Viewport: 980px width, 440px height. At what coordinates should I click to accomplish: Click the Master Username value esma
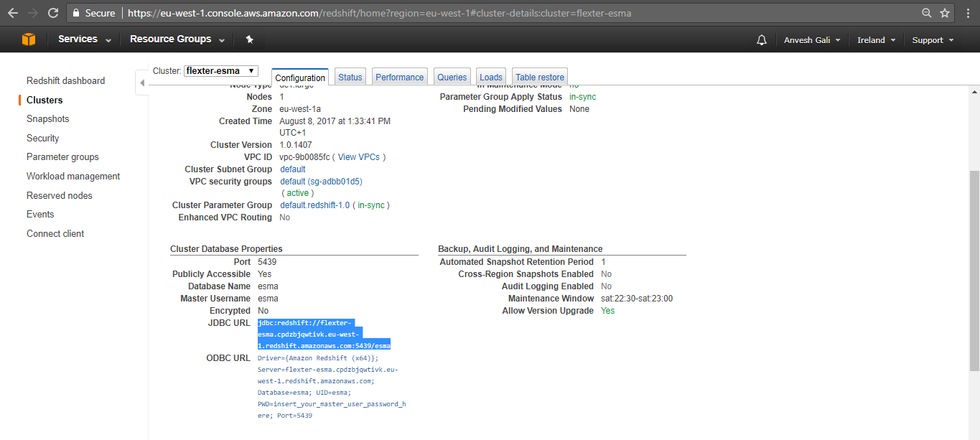click(268, 299)
